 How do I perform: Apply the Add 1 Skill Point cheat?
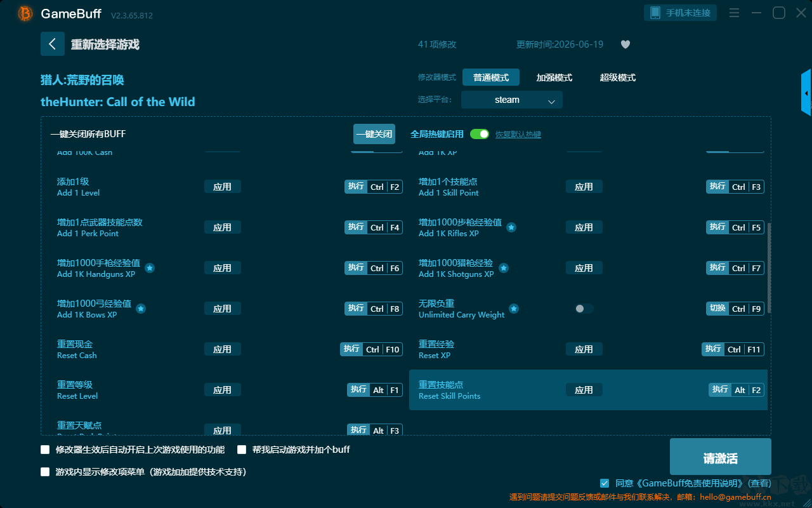pyautogui.click(x=584, y=187)
